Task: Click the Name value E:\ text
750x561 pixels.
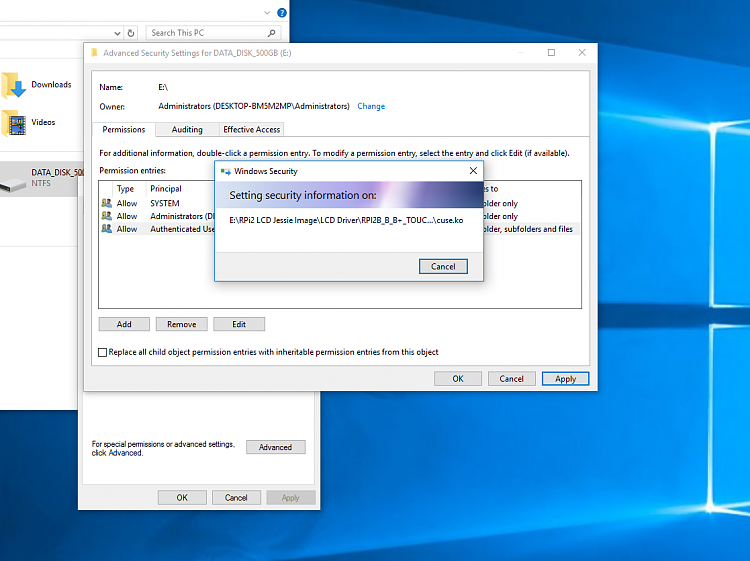Action: (163, 88)
